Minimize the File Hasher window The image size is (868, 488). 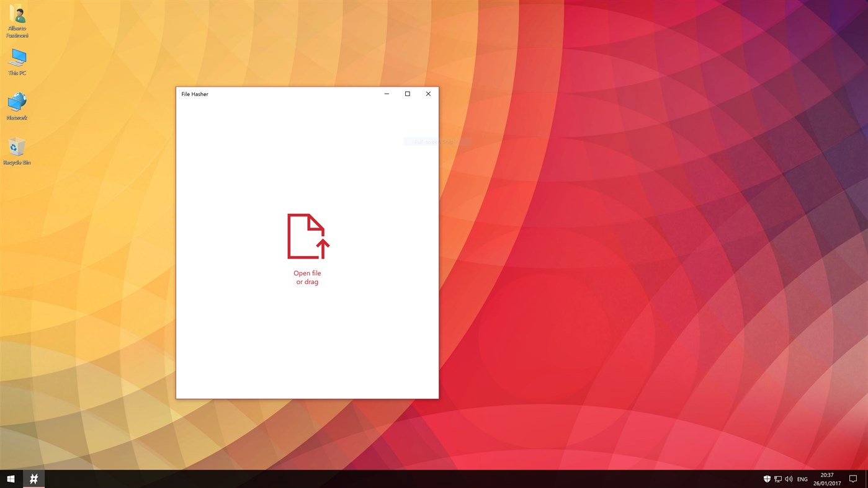click(x=386, y=93)
